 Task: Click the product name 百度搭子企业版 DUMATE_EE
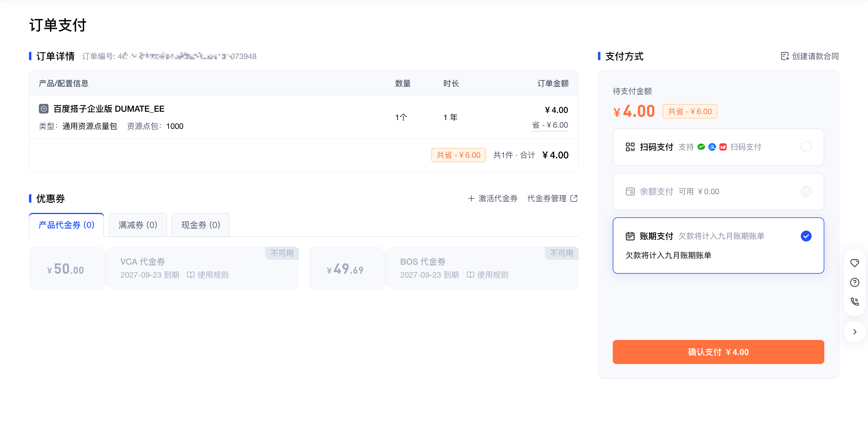(109, 109)
